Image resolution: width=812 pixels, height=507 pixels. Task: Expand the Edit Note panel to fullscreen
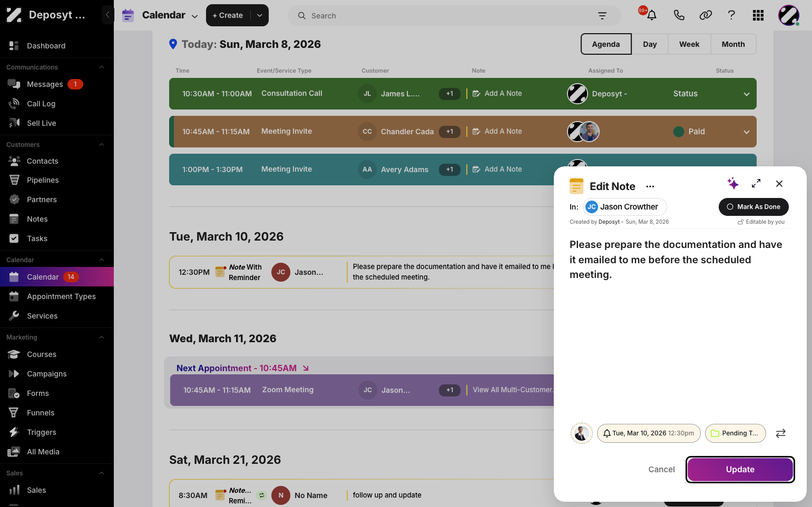tap(756, 183)
